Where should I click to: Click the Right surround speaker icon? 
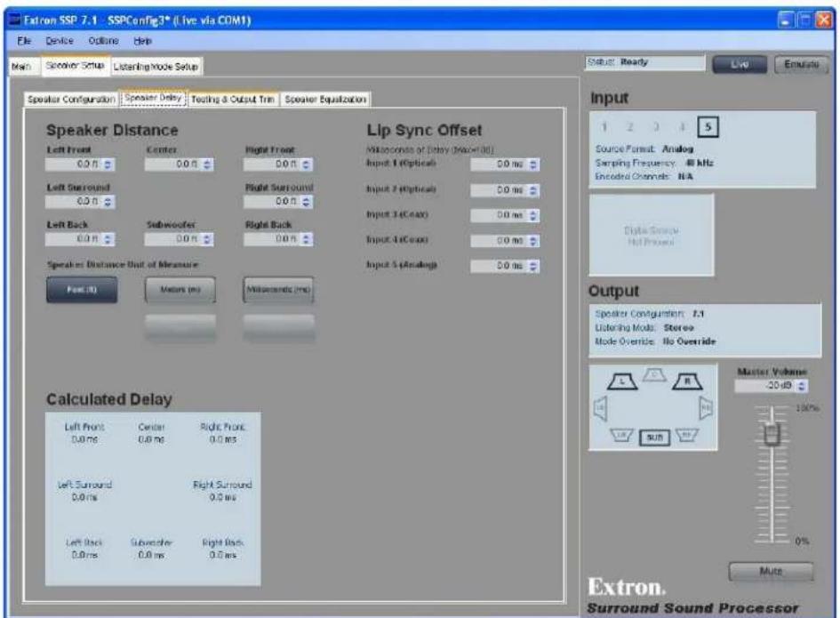pyautogui.click(x=706, y=408)
